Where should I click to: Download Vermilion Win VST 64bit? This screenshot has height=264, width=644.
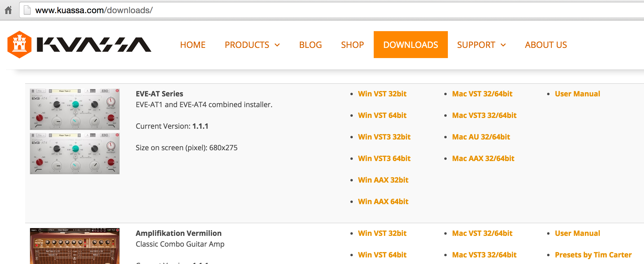click(382, 255)
